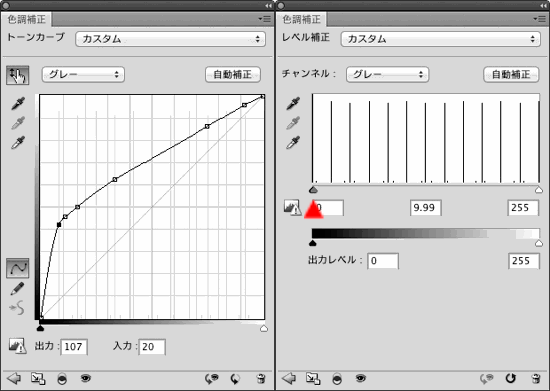
Task: Return to adjustment list in Curves panel
Action: coord(14,378)
